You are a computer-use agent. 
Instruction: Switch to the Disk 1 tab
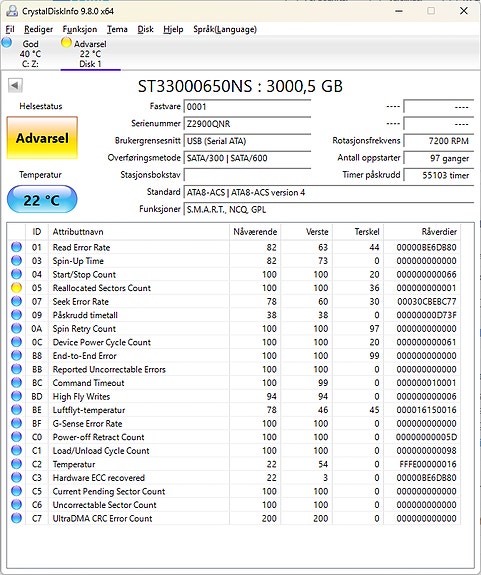(x=90, y=54)
